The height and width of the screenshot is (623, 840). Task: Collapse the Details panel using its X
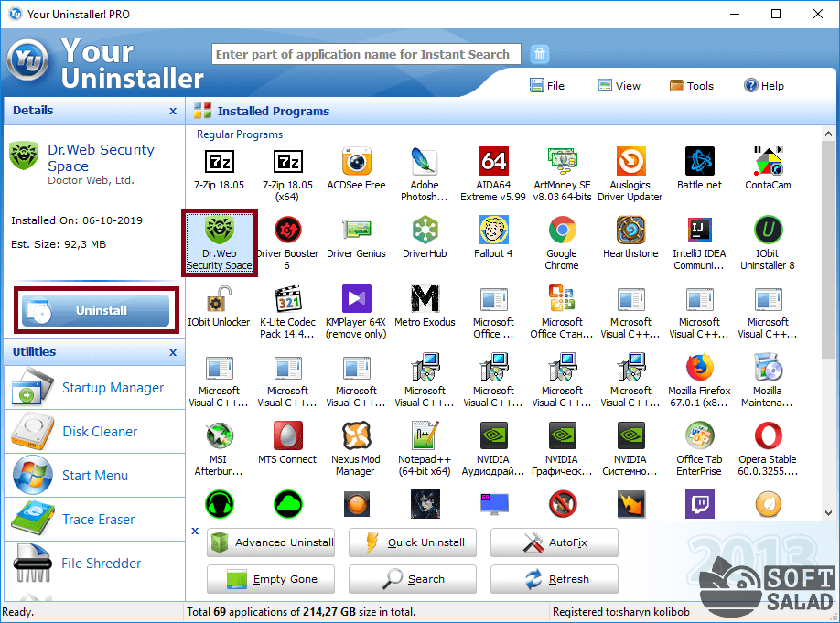click(x=173, y=111)
